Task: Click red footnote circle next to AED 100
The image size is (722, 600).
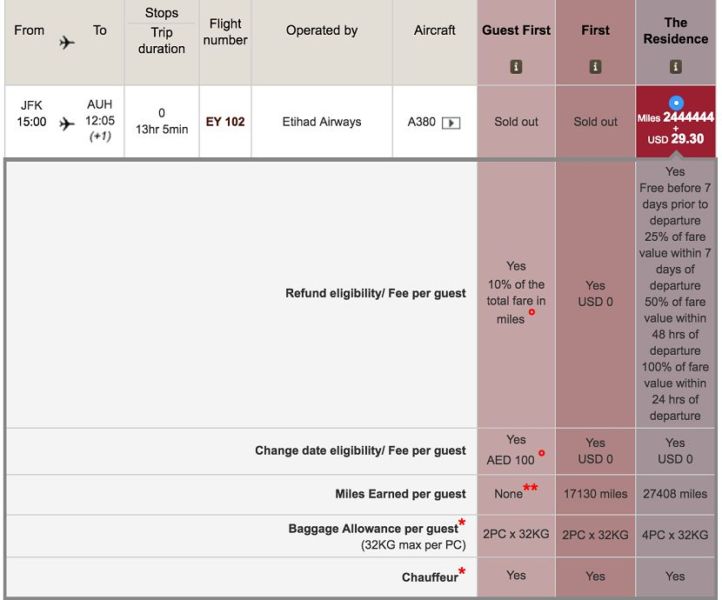Action: [x=541, y=453]
